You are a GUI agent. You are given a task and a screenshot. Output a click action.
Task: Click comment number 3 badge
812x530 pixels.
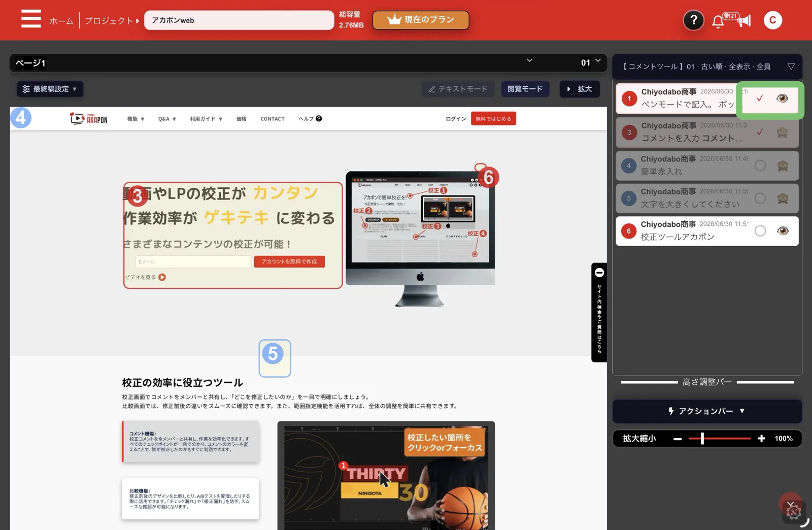point(629,132)
